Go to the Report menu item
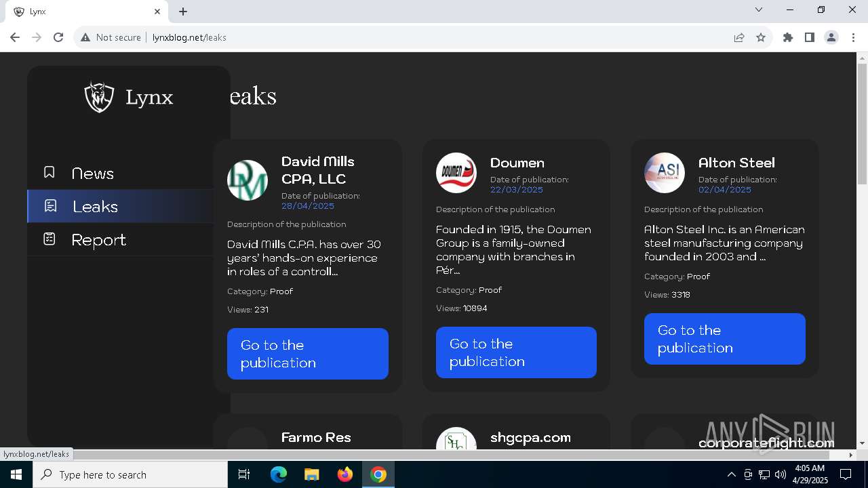The image size is (868, 488). point(98,239)
